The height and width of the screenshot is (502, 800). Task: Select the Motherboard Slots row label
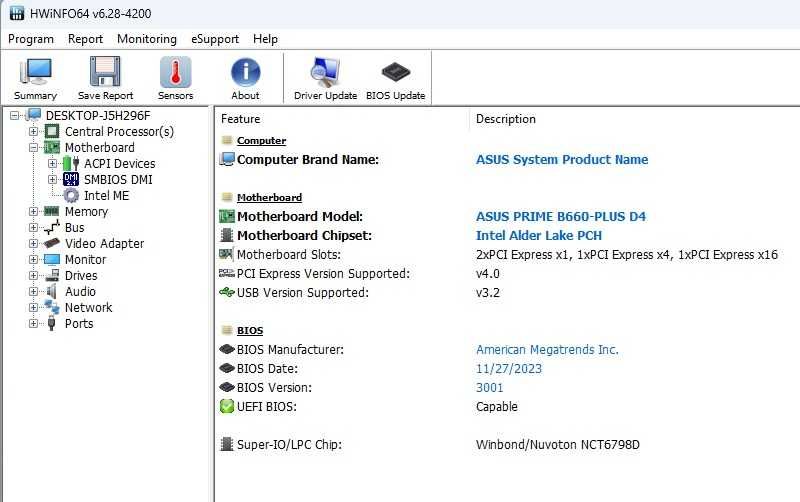[289, 255]
